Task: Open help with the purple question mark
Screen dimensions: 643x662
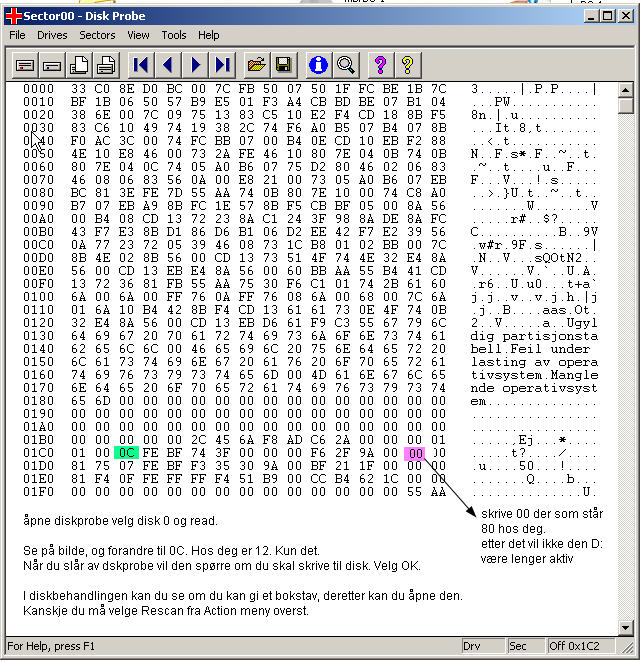Action: pos(380,65)
